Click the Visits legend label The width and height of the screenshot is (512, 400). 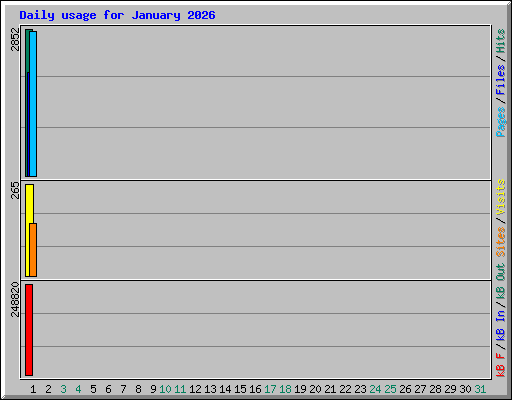(501, 197)
